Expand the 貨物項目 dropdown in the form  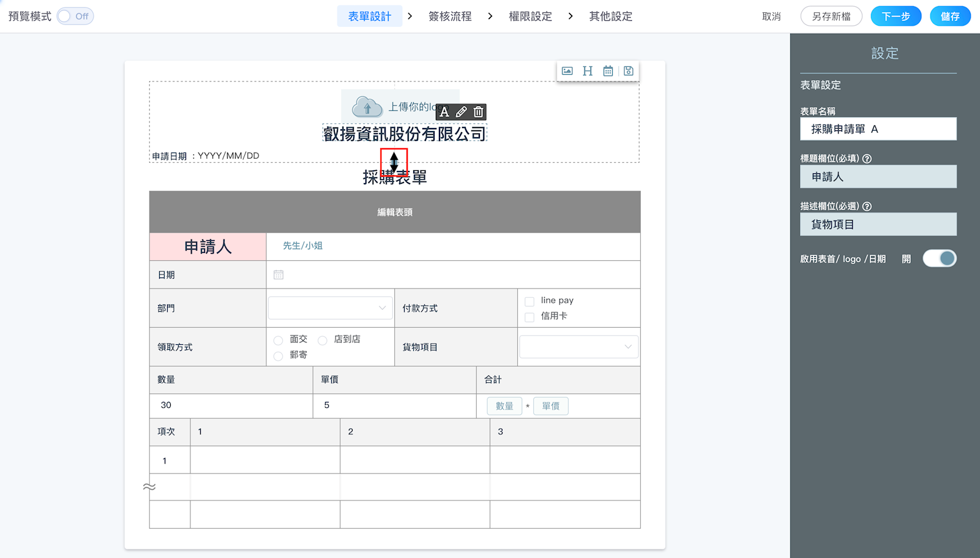(x=578, y=347)
